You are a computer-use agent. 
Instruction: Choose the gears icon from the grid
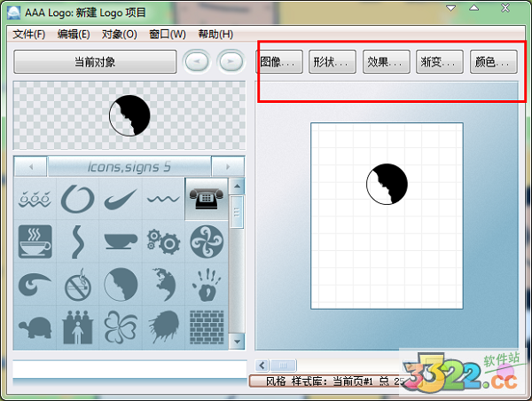[163, 241]
